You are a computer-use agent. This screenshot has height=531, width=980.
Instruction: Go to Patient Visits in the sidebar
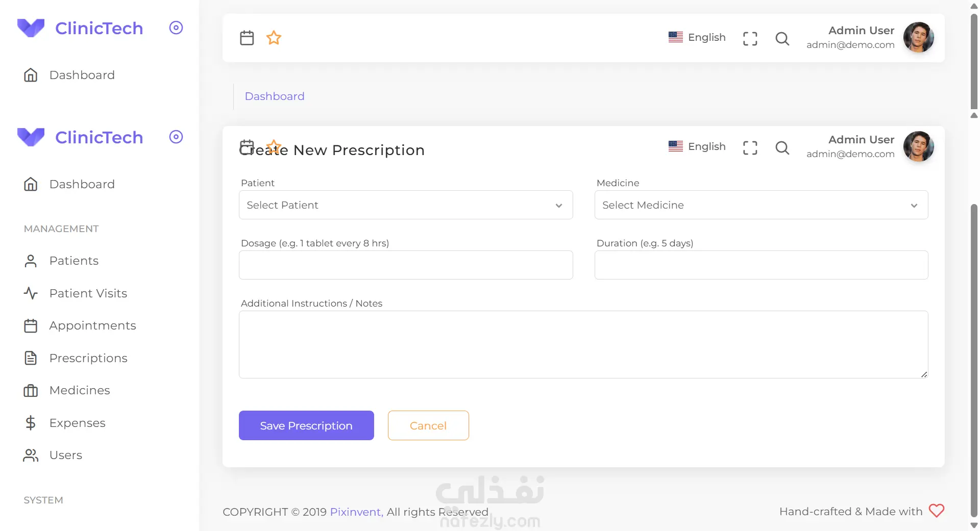[x=88, y=293]
